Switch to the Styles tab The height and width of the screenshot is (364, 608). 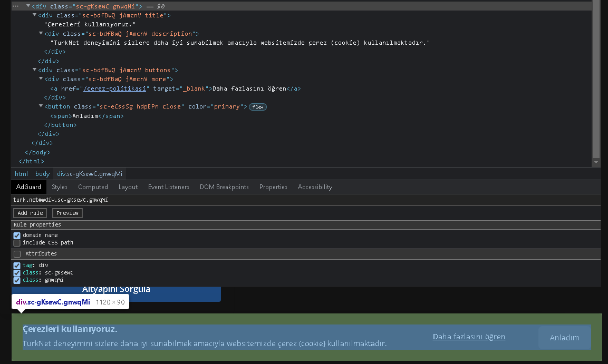click(60, 186)
